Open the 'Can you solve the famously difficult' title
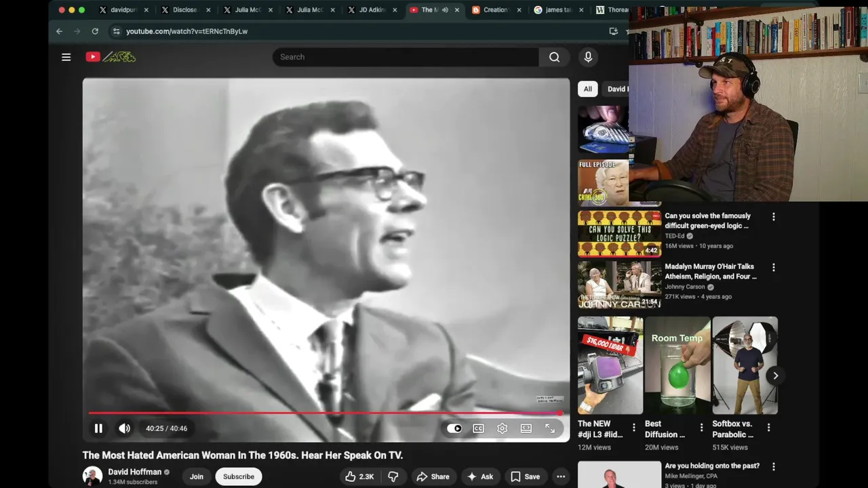Screen dimensions: 868x488 (x=707, y=220)
